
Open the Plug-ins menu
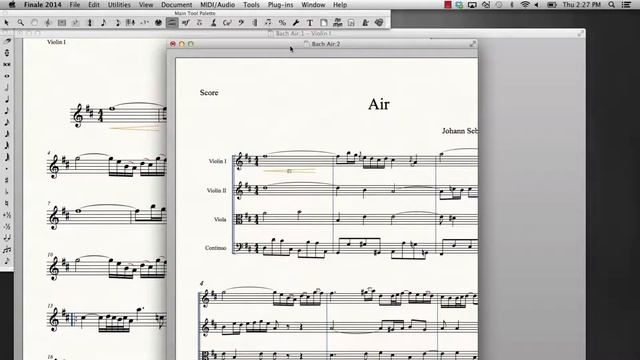(x=280, y=5)
